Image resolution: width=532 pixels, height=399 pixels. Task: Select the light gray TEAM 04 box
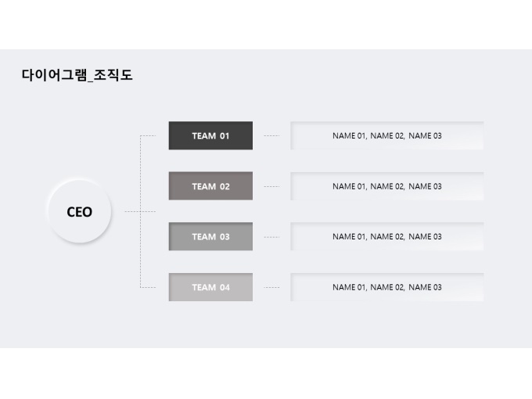pos(210,287)
